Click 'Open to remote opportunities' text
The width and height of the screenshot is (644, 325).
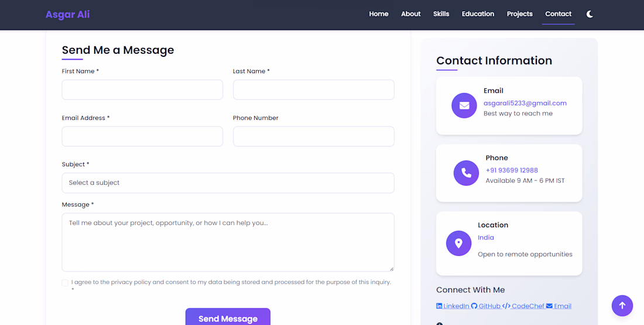tap(525, 254)
